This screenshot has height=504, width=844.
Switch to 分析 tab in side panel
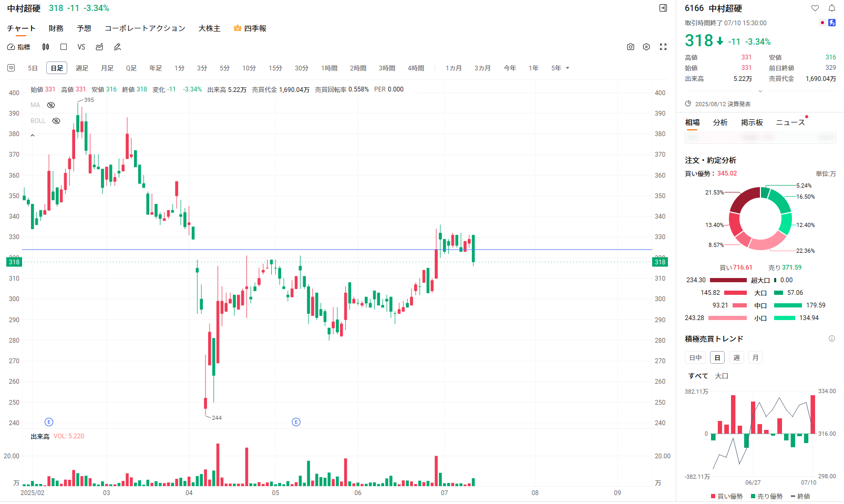pyautogui.click(x=720, y=122)
